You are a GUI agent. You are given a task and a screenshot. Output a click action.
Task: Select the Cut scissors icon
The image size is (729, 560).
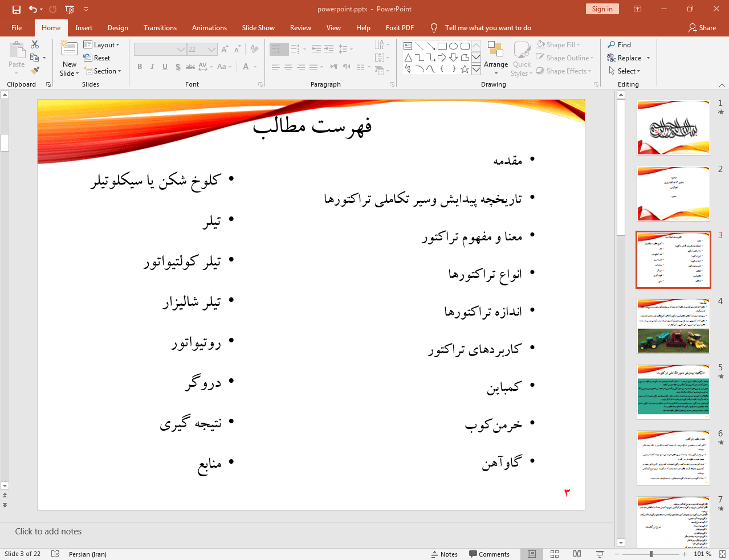[35, 44]
